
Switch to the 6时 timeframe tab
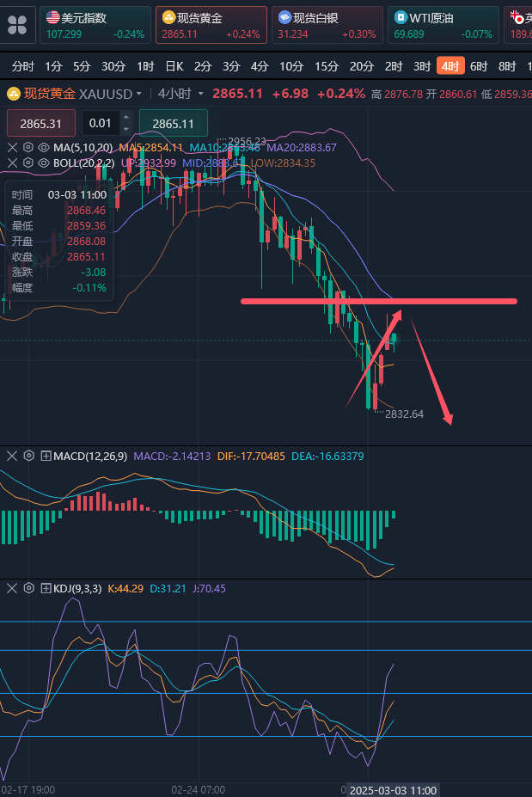(x=479, y=66)
